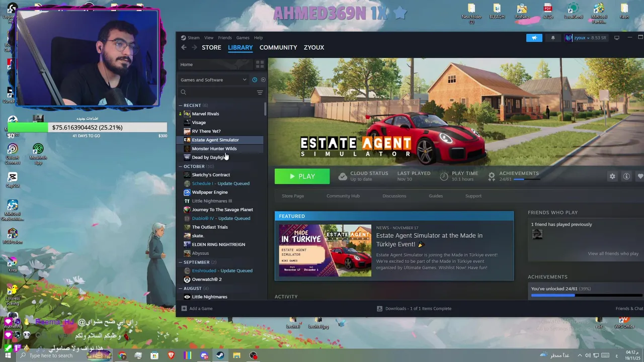644x362 pixels.
Task: Go to the COMMUNITY tab
Action: [278, 47]
